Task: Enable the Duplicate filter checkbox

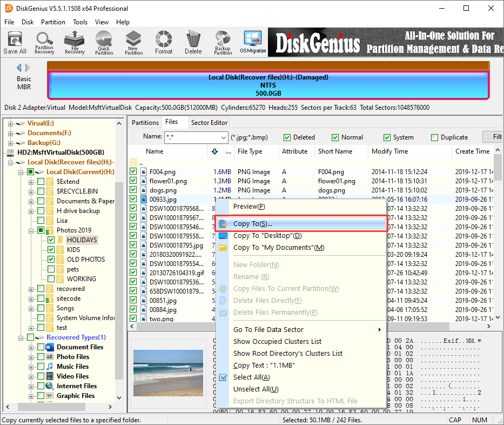Action: (434, 137)
